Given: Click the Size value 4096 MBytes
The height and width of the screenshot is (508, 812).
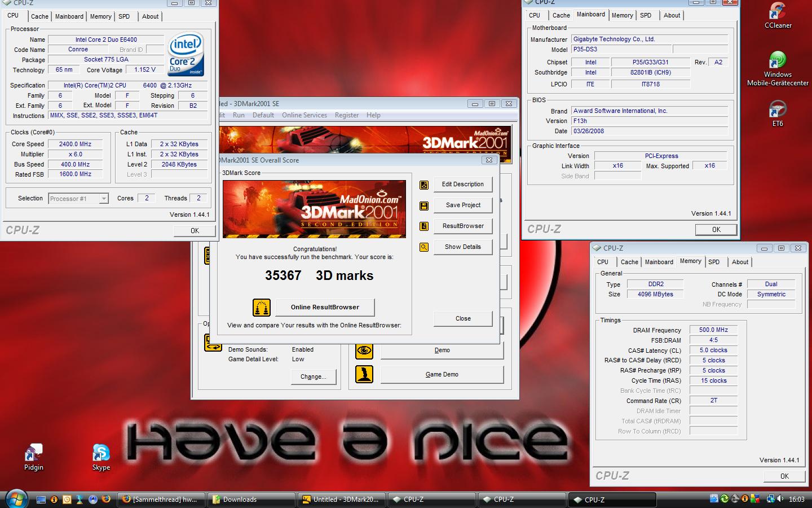Looking at the screenshot, I should pos(655,295).
